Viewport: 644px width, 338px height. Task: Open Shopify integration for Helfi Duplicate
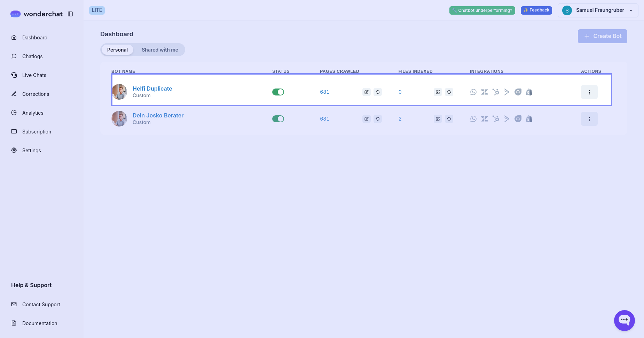529,92
